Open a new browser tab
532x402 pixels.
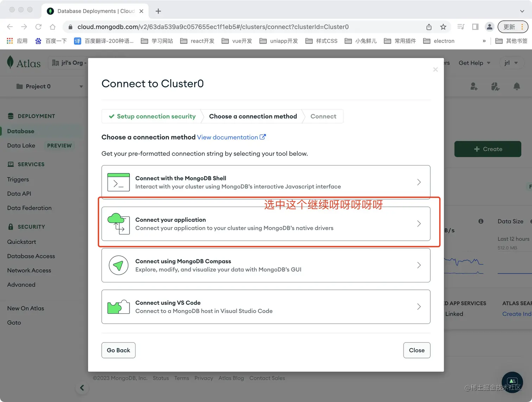pos(158,11)
